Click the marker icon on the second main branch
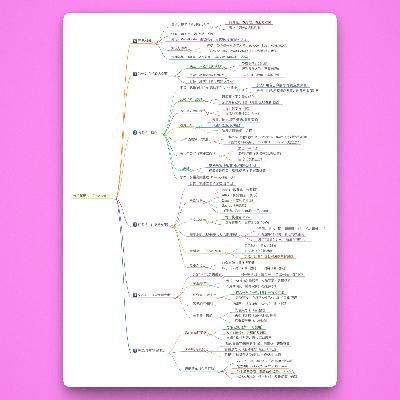400x400 pixels. tap(135, 74)
